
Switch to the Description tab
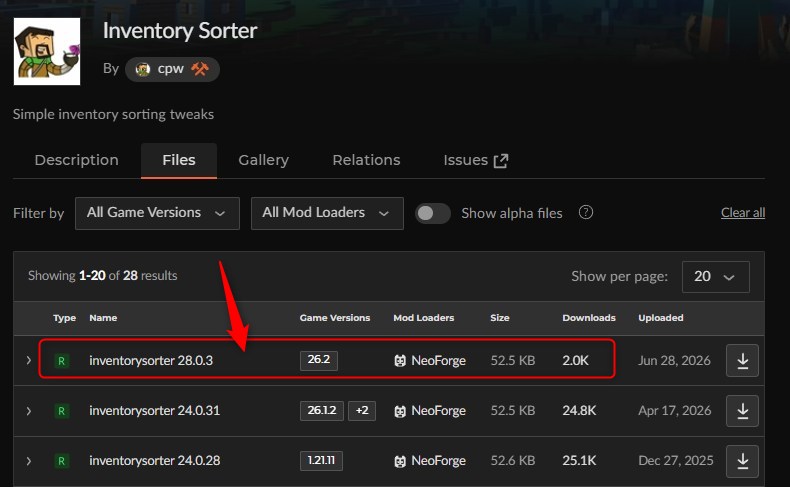77,160
